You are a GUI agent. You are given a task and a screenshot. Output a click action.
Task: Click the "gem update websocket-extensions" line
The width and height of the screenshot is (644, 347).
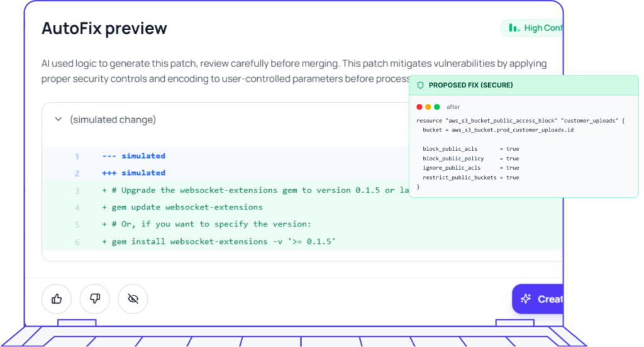click(182, 207)
